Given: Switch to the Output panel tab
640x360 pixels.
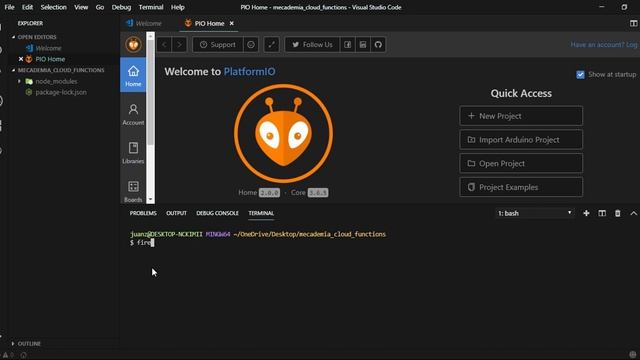Looking at the screenshot, I should pos(176,213).
